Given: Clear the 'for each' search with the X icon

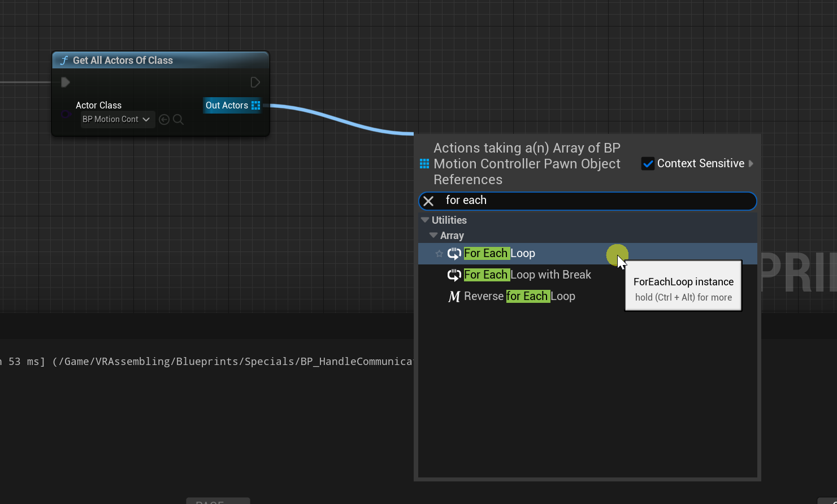Looking at the screenshot, I should tap(428, 201).
